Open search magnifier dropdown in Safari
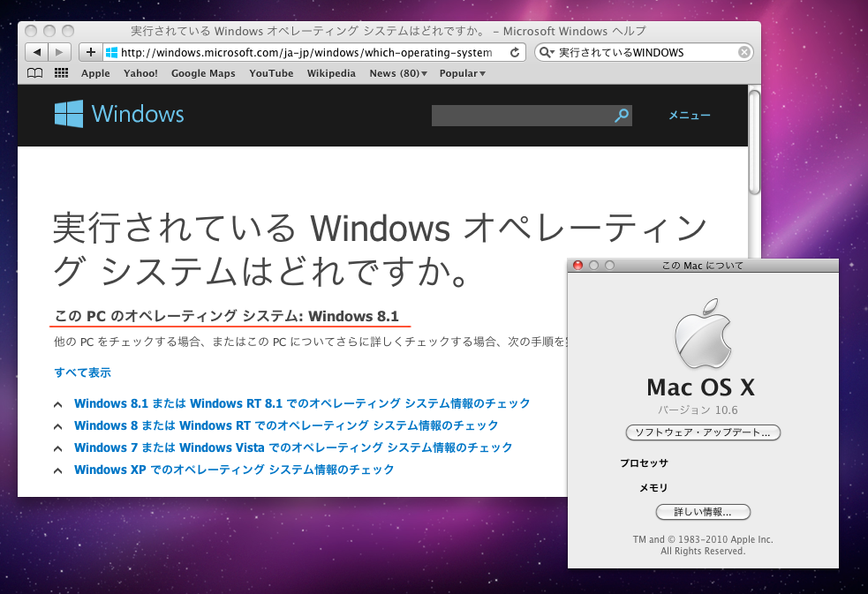This screenshot has height=594, width=868. pos(547,53)
